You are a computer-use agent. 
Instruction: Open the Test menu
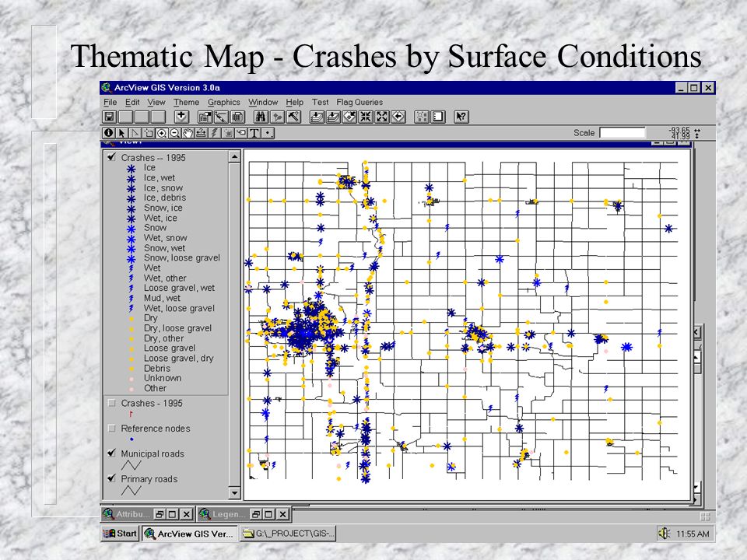pyautogui.click(x=320, y=102)
